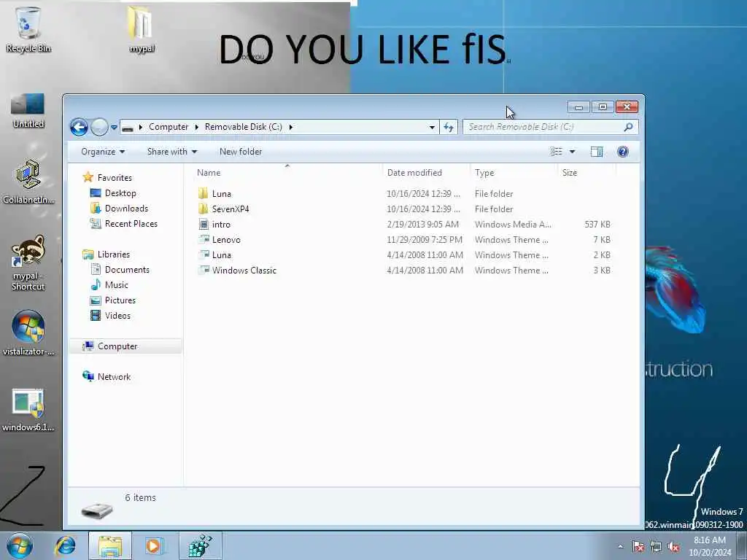
Task: Select the Luna theme file
Action: coord(221,254)
